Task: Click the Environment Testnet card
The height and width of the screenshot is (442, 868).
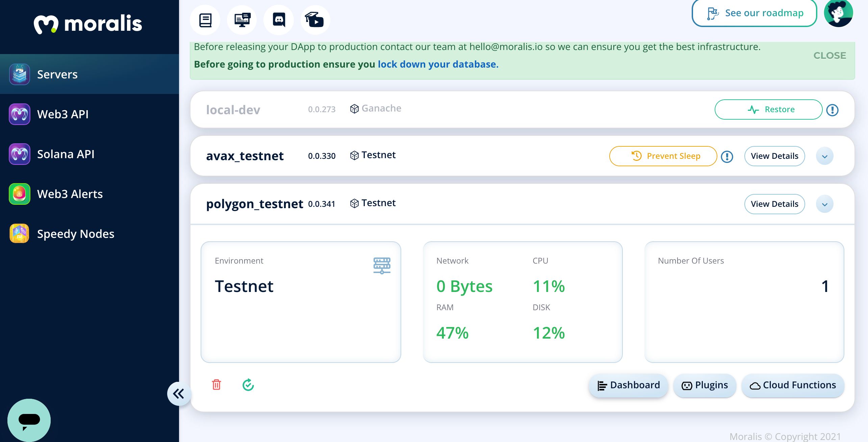Action: point(301,302)
